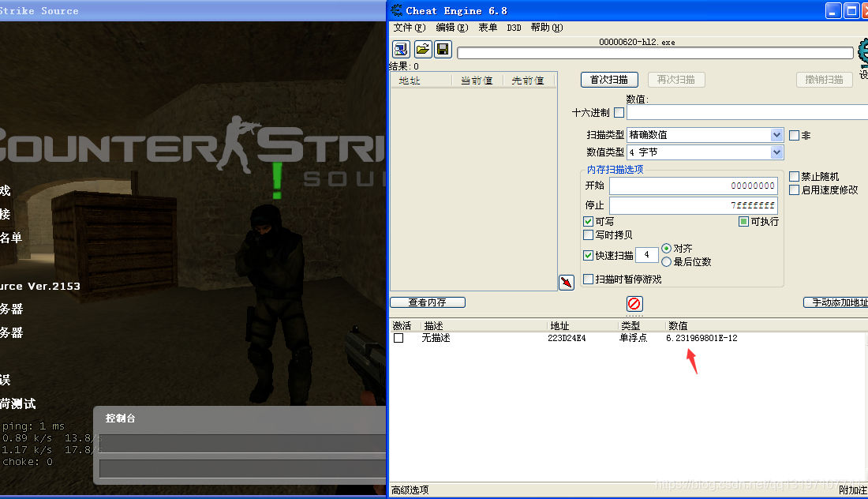Click the open folder toolbar icon
Screen dimensions: 868x499
point(422,49)
